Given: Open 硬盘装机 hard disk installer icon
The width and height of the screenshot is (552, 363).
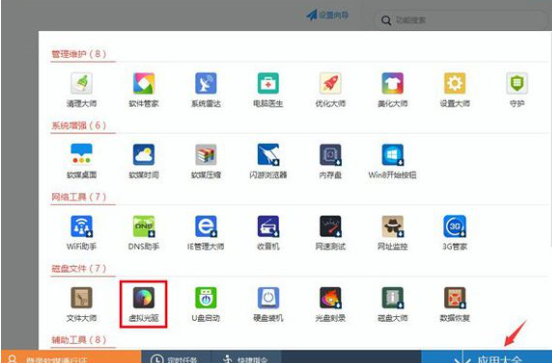Looking at the screenshot, I should click(268, 298).
